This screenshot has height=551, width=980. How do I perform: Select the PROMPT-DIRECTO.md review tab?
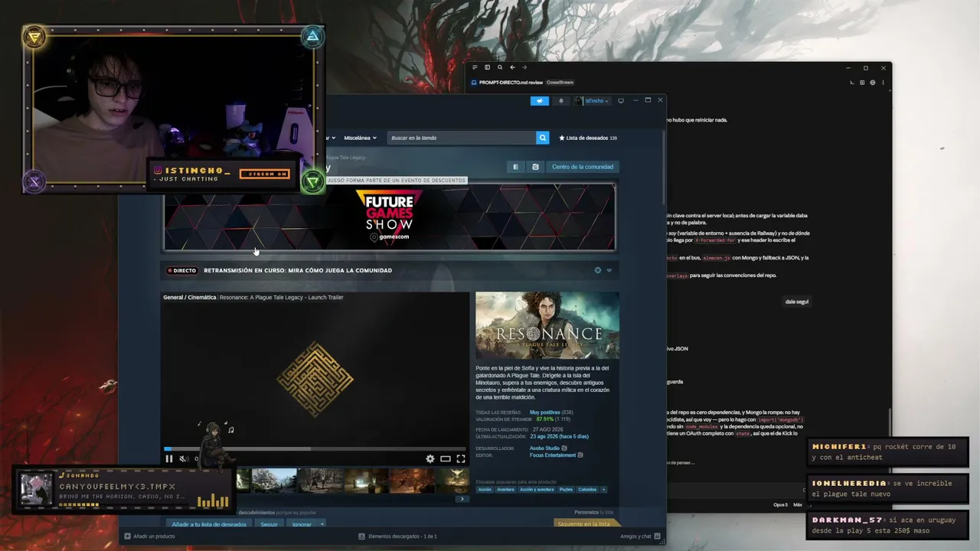tap(507, 82)
